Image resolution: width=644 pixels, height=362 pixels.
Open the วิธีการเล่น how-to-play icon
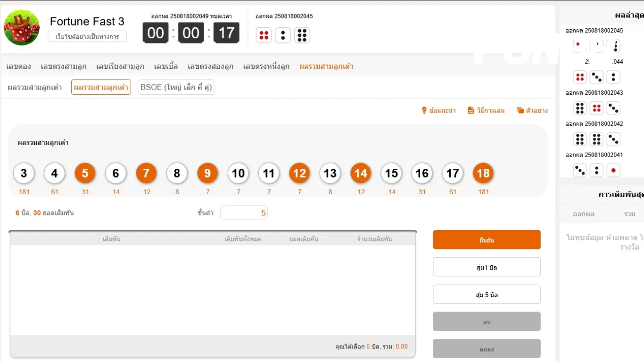tap(471, 110)
